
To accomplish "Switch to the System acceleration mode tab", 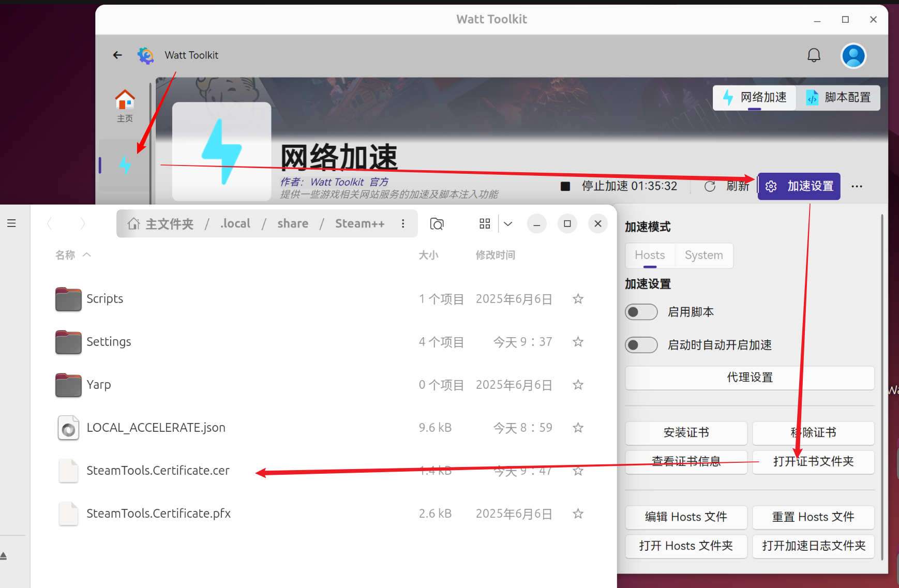I will [703, 255].
